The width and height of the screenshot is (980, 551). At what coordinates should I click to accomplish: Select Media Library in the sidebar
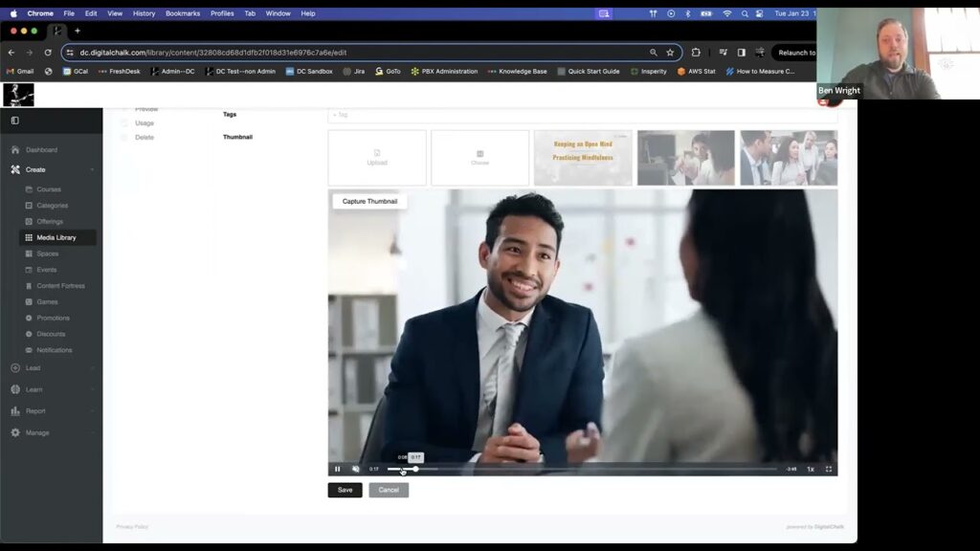(56, 237)
